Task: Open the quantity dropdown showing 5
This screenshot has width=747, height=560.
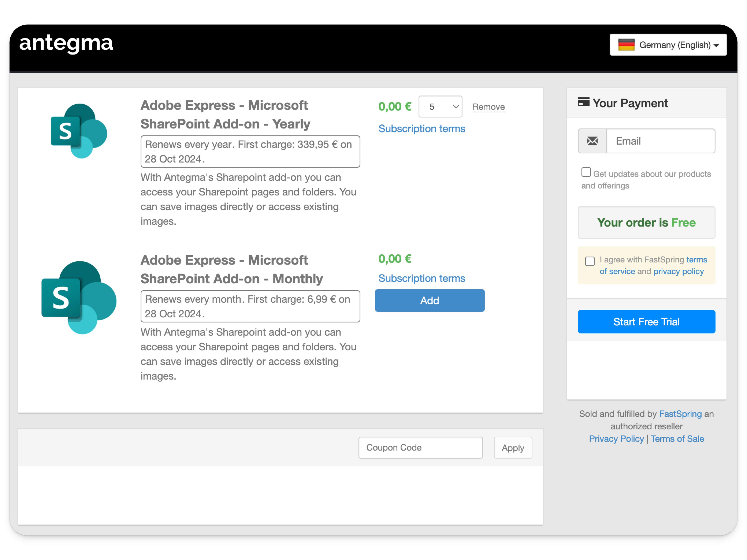Action: (440, 107)
